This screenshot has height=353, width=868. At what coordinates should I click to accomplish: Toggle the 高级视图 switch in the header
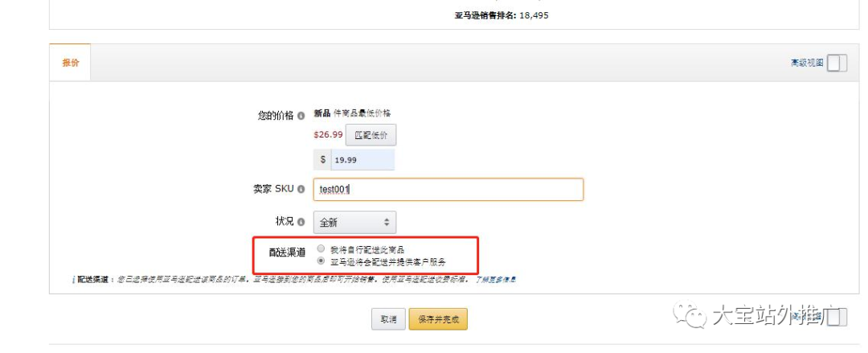click(837, 63)
